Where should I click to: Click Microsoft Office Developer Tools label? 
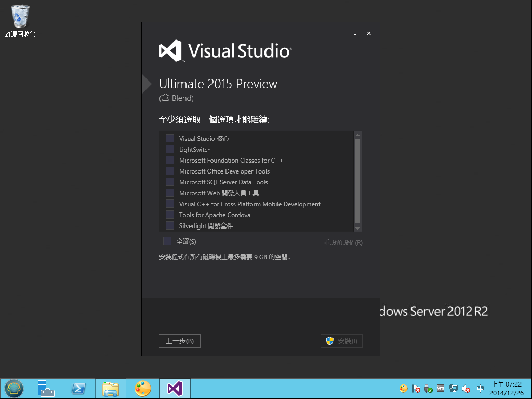[x=224, y=171]
